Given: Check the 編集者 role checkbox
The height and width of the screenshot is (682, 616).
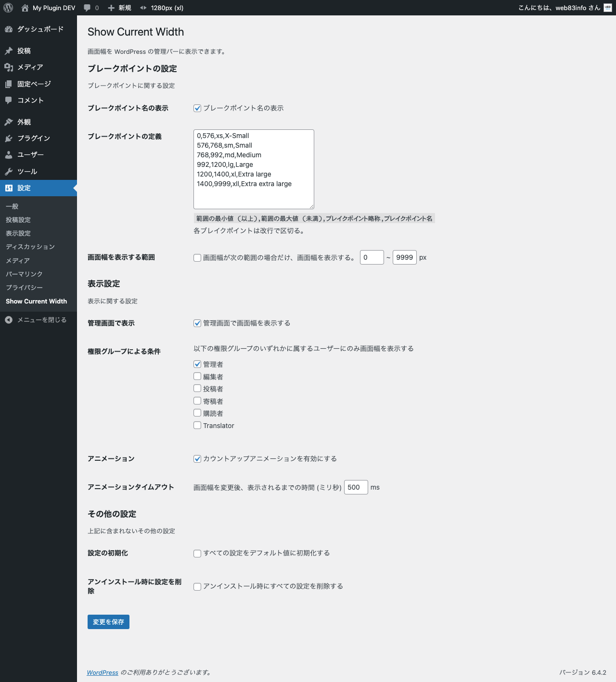Looking at the screenshot, I should click(x=197, y=377).
